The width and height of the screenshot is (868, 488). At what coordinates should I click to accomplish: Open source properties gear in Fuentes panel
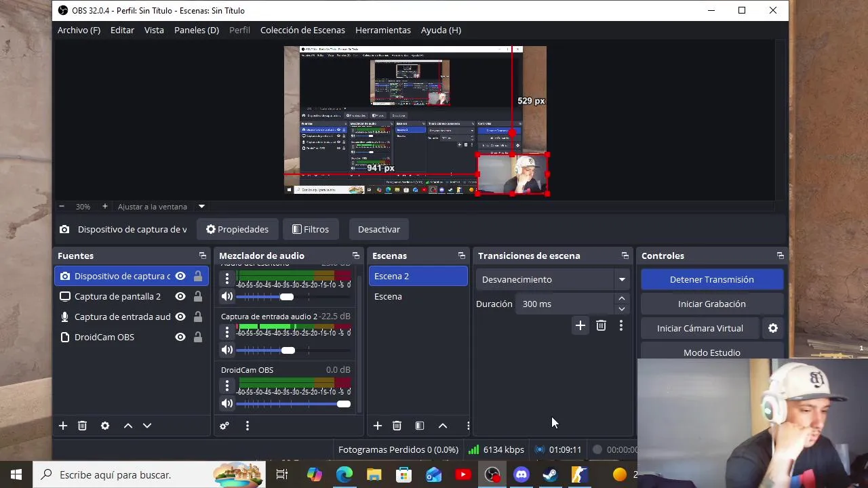[x=105, y=426]
